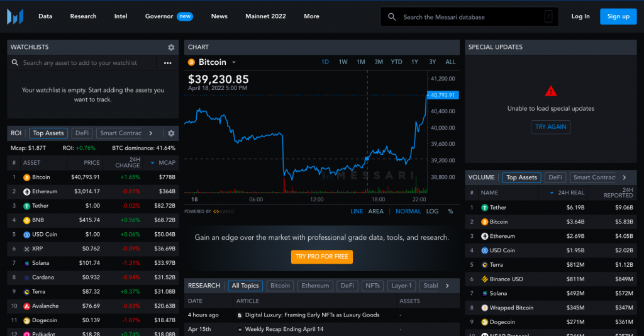Click the watchlist three-dots more icon
The image size is (644, 336).
tap(167, 63)
